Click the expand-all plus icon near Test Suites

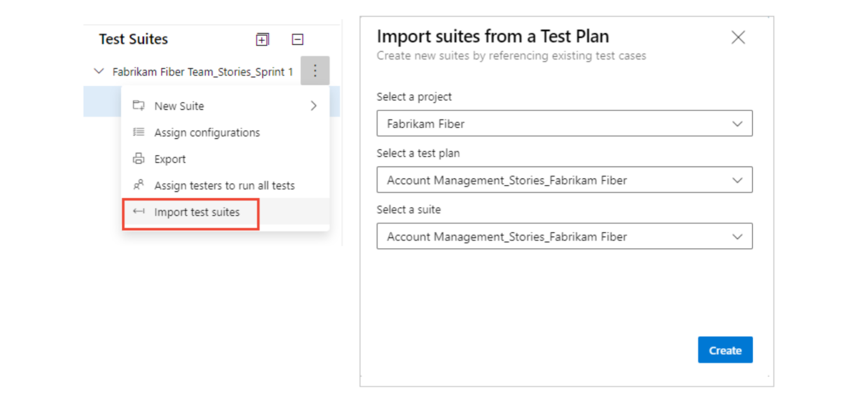262,39
